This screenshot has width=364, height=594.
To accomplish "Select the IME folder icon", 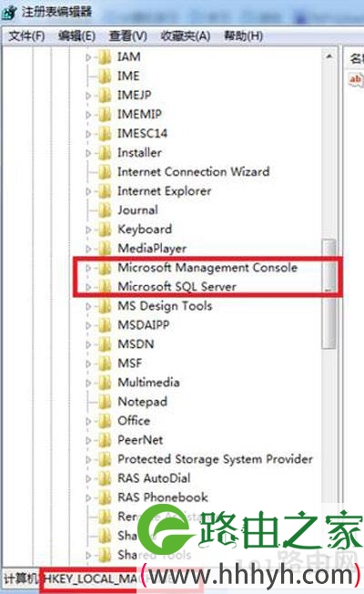I will (105, 77).
